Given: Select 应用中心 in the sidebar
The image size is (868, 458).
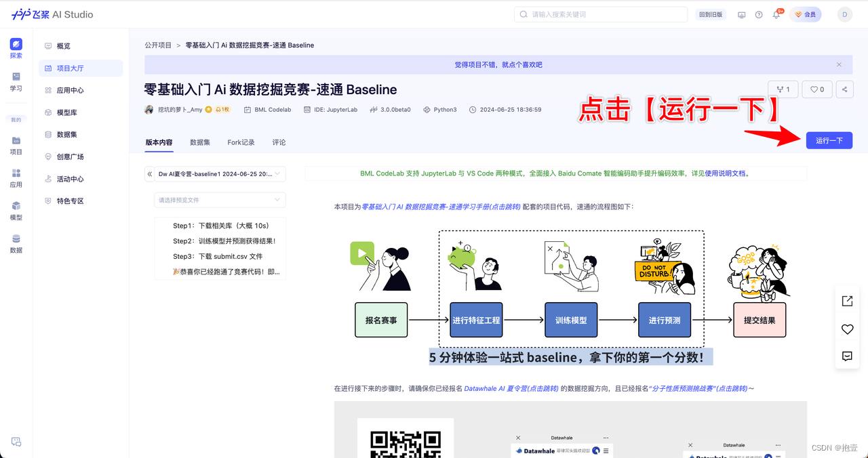Looking at the screenshot, I should (x=81, y=90).
